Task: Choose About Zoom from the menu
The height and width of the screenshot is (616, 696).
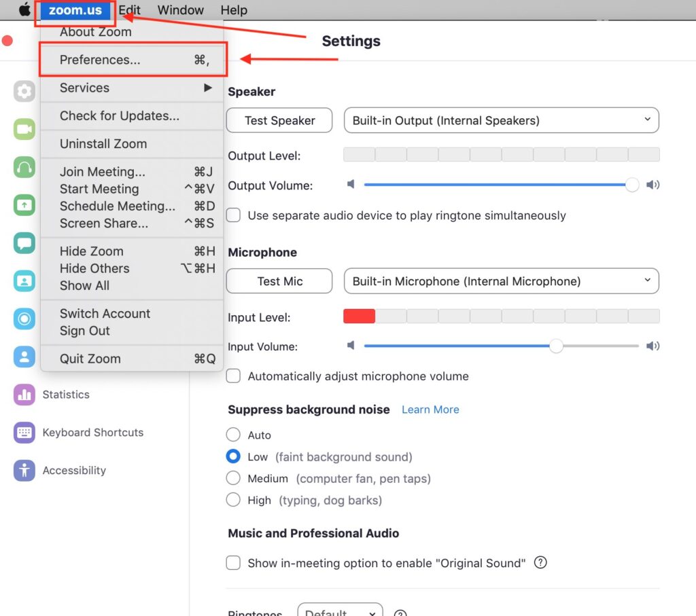Action: click(133, 32)
